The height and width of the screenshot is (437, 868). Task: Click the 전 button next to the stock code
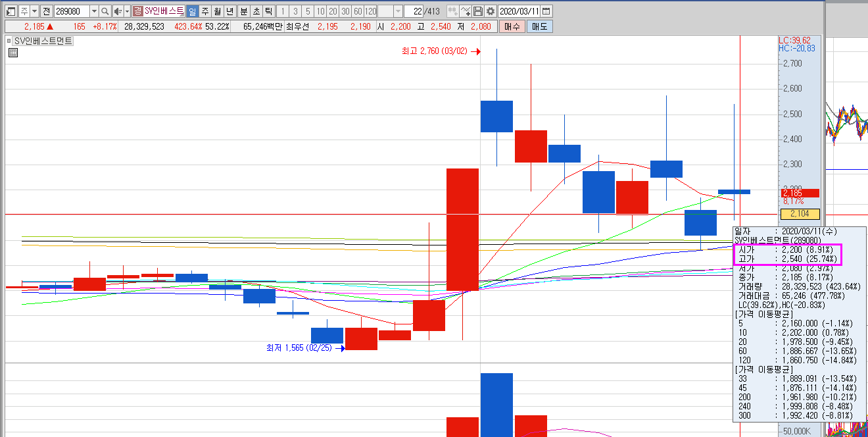[45, 11]
